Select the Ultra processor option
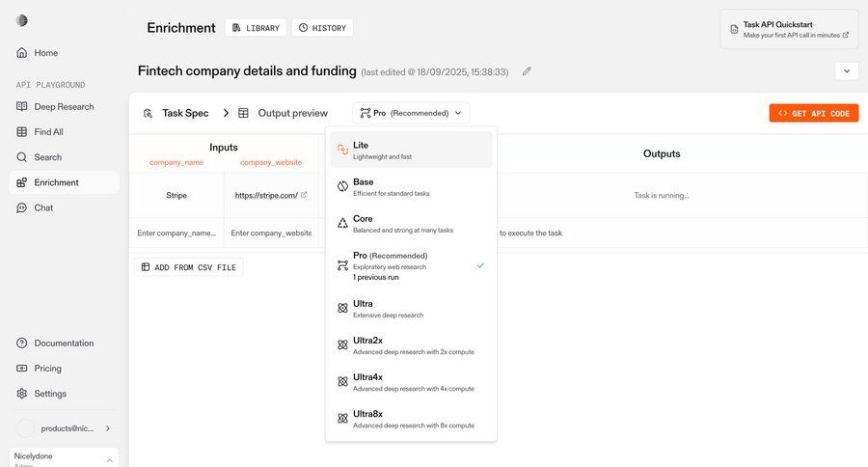868x467 pixels. (411, 309)
